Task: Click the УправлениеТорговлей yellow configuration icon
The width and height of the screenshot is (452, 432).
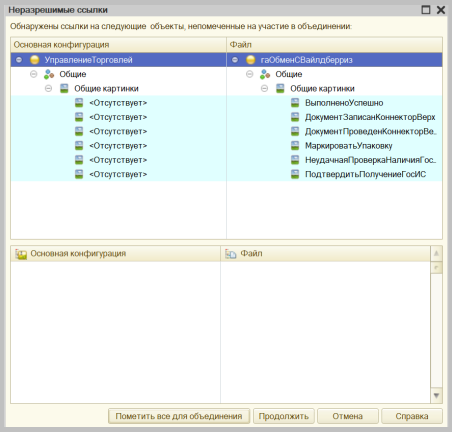Action: coord(35,60)
